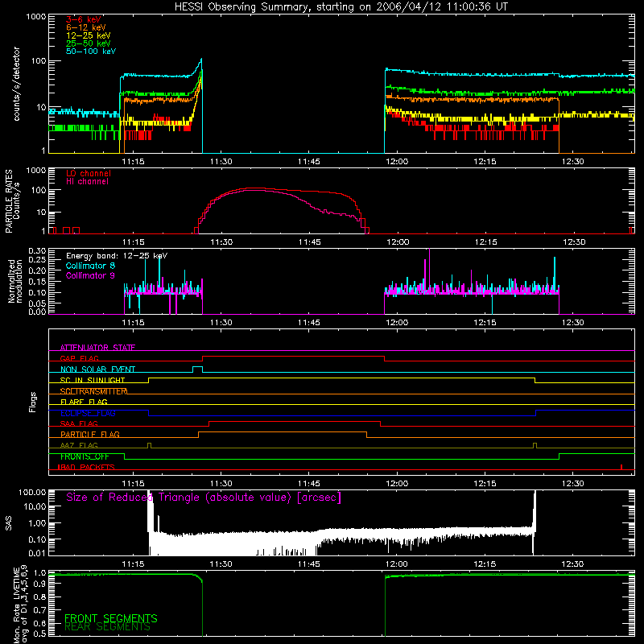Select the 25-50 keV legend label
Viewport: 644px width, 644px height.
(89, 43)
